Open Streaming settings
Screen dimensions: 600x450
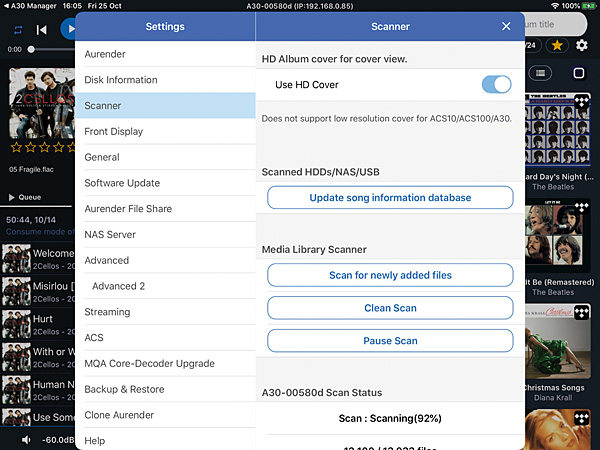[x=165, y=312]
